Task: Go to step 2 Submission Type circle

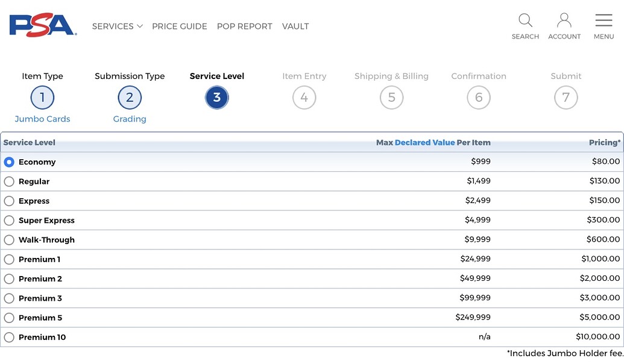Action: 130,98
